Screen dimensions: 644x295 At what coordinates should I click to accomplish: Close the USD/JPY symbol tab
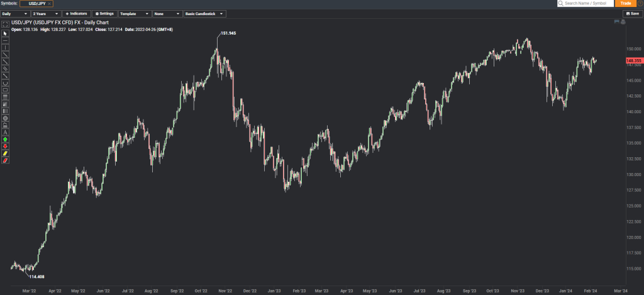tap(49, 4)
